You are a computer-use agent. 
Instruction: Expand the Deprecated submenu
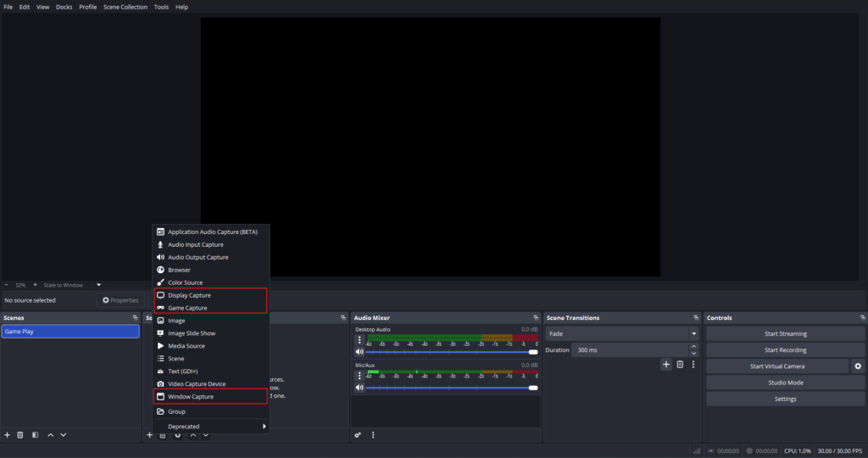pyautogui.click(x=211, y=427)
